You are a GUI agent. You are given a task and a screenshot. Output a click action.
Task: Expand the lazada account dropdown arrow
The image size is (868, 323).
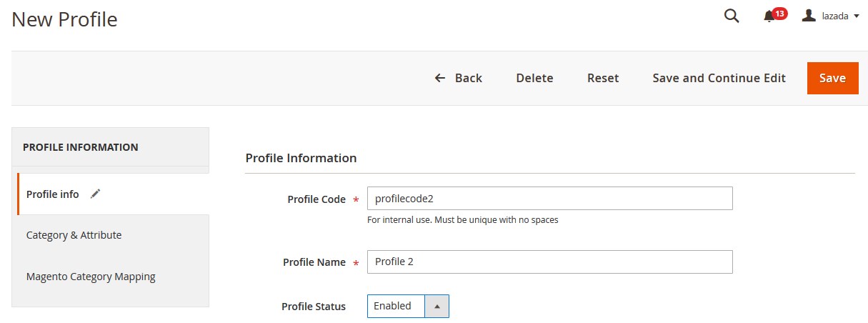click(857, 16)
